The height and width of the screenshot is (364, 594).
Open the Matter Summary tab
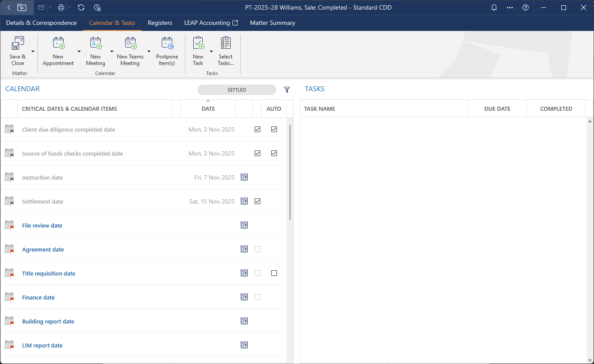point(273,23)
